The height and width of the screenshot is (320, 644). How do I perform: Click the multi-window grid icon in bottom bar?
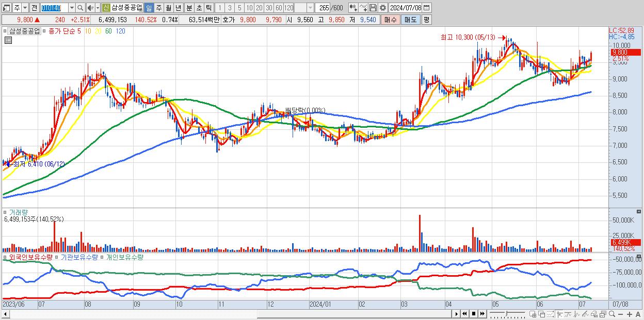tap(533, 314)
